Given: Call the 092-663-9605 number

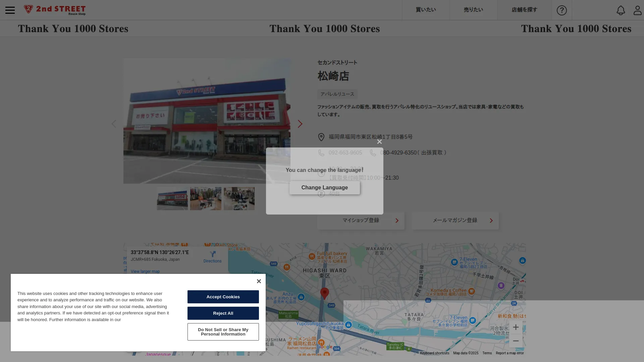Looking at the screenshot, I should [x=345, y=153].
